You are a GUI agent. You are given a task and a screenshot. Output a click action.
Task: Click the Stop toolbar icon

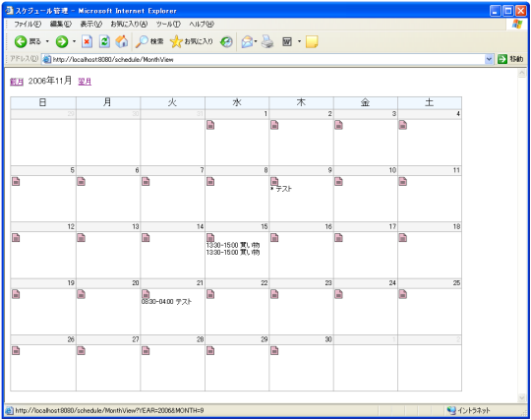(x=87, y=41)
